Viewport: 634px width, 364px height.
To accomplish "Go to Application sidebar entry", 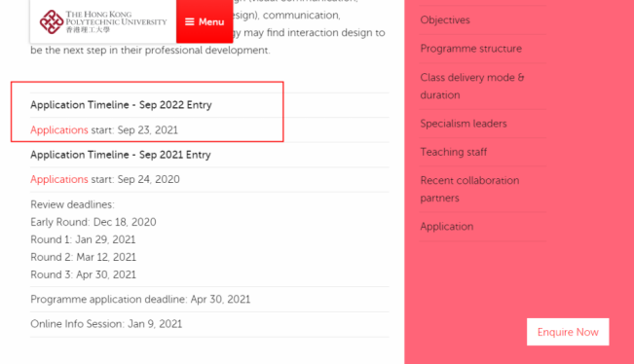I will pyautogui.click(x=447, y=227).
